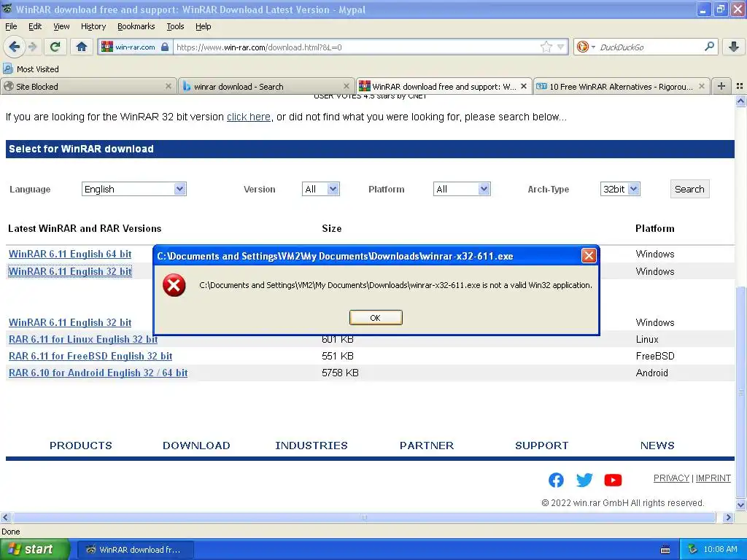Click the padlock site security icon
This screenshot has width=747, height=560.
coord(165,47)
